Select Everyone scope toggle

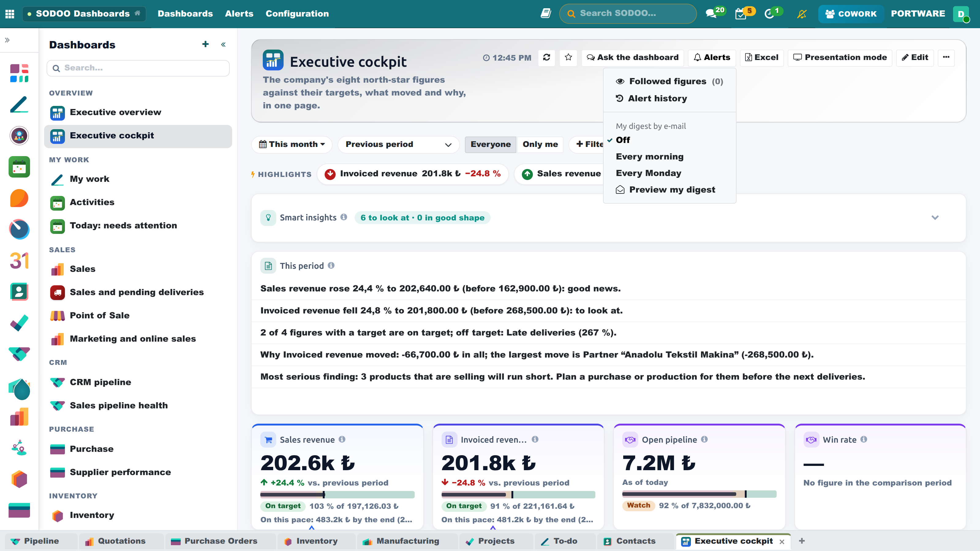490,144
